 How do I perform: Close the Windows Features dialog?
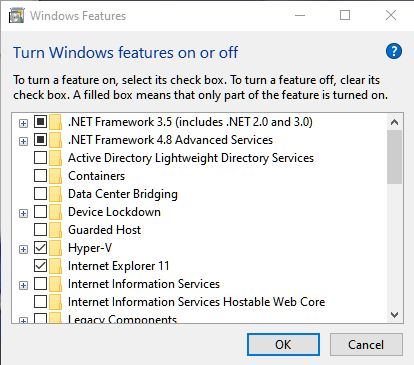point(391,15)
